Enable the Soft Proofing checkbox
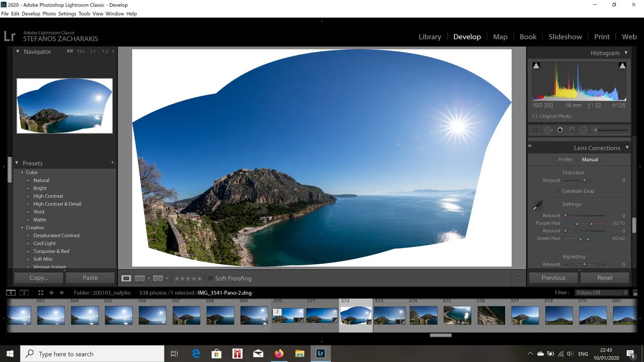Image resolution: width=644 pixels, height=362 pixels. 211,278
